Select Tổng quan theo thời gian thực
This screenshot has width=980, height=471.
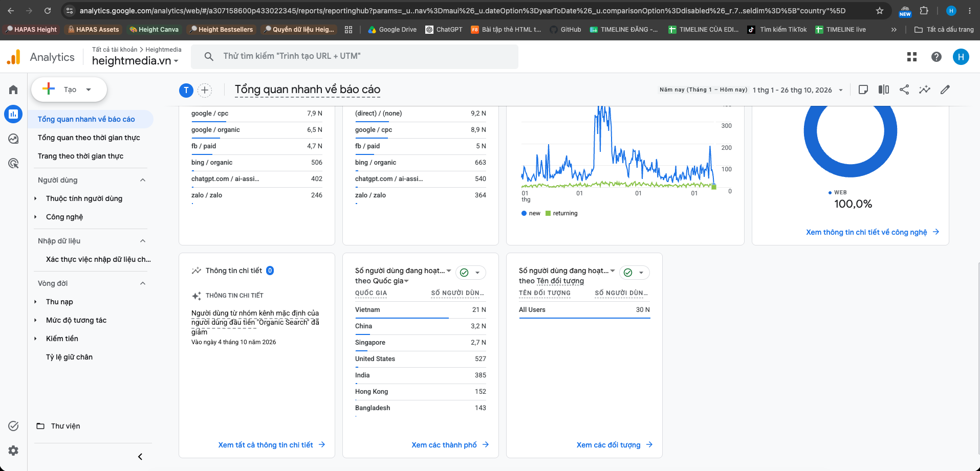tap(89, 138)
